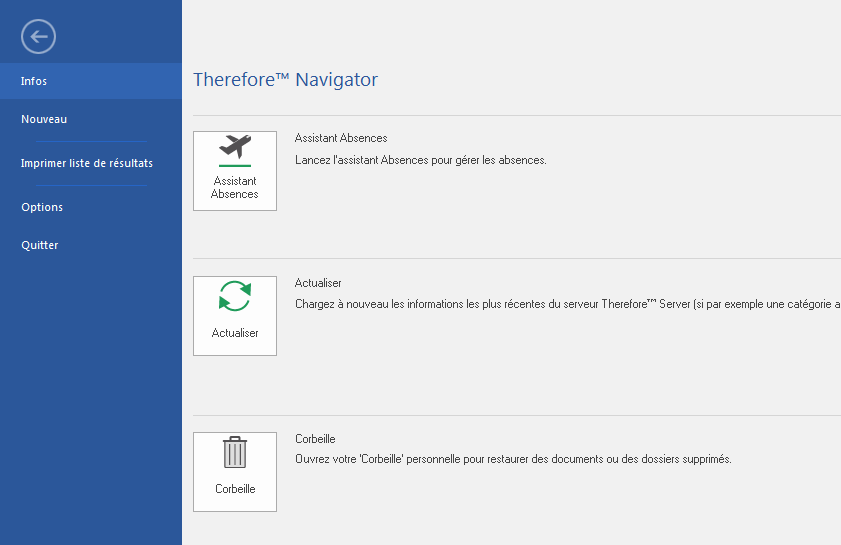This screenshot has width=841, height=545.
Task: Click the green refresh arrows icon
Action: pos(235,297)
